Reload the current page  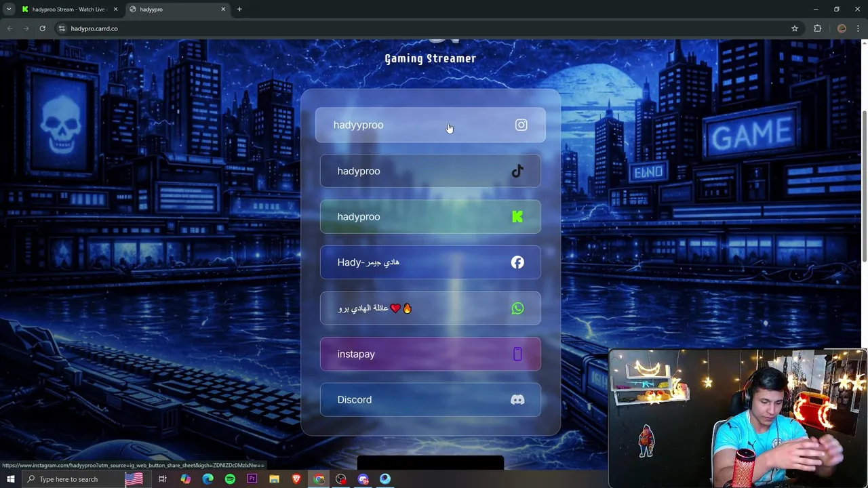(42, 28)
